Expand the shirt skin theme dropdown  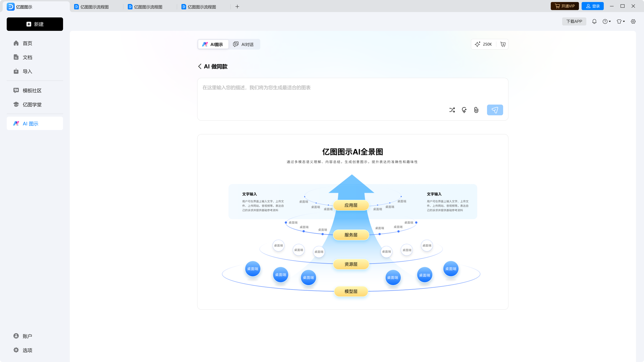click(x=621, y=21)
